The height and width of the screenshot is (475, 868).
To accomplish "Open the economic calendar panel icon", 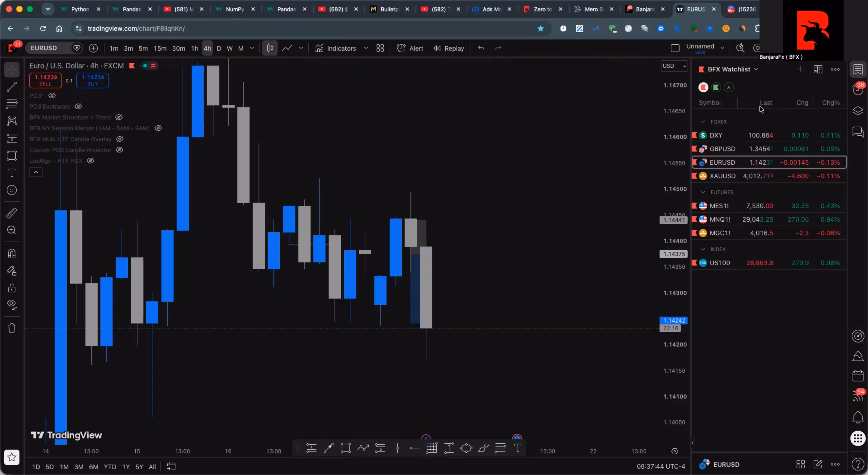I will tap(858, 375).
